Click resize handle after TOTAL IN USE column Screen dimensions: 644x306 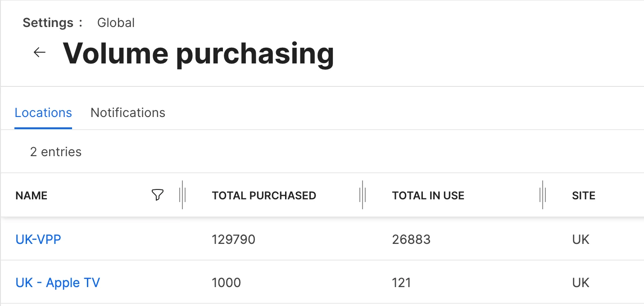tap(543, 195)
